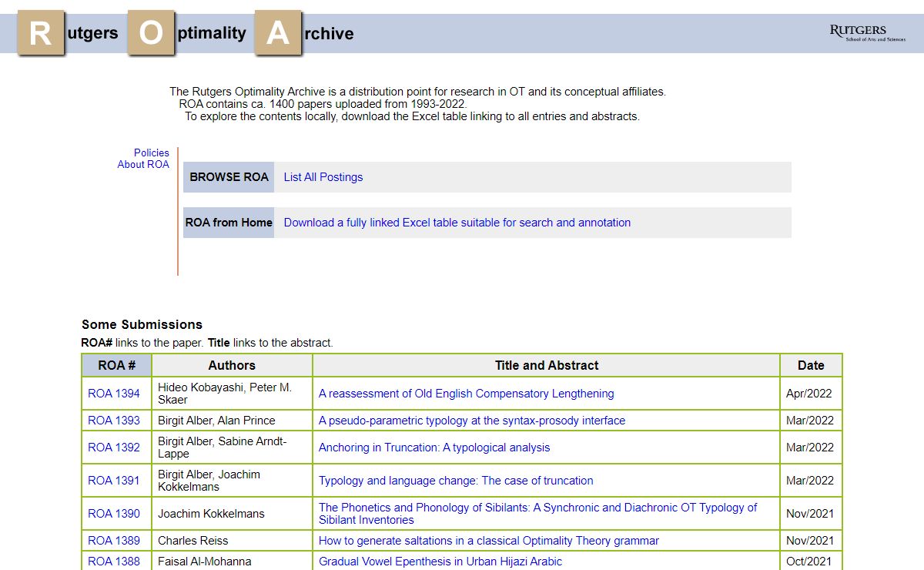Click the 'ROA #' column header

click(x=117, y=366)
